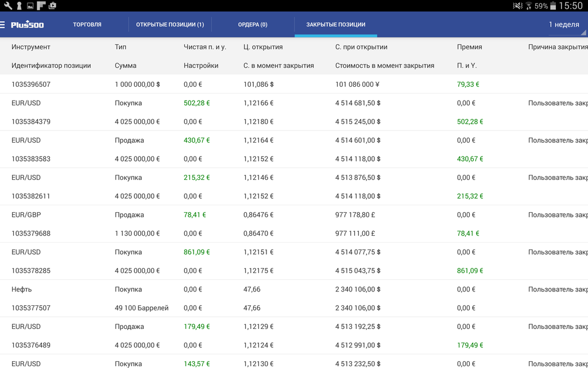Open the hamburger menu beside Plus500 logo
This screenshot has width=588, height=368.
(x=3, y=25)
